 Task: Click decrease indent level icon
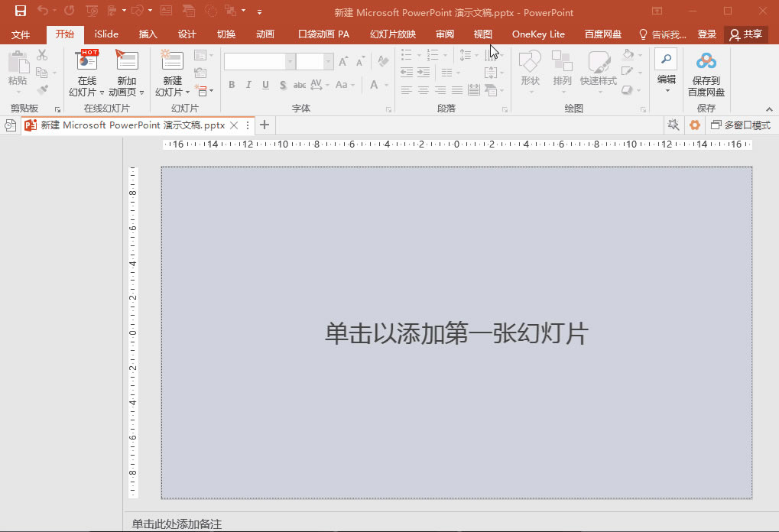click(407, 73)
